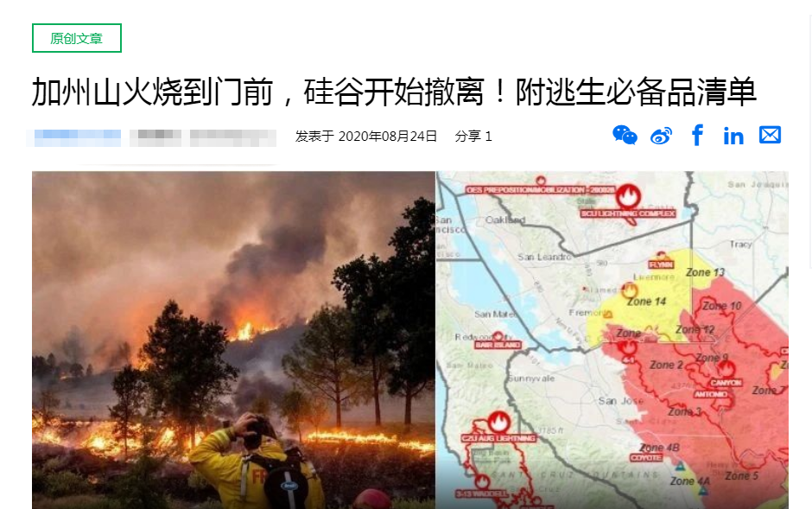This screenshot has width=812, height=509.
Task: Open the evacuation zone map image
Action: point(612,340)
